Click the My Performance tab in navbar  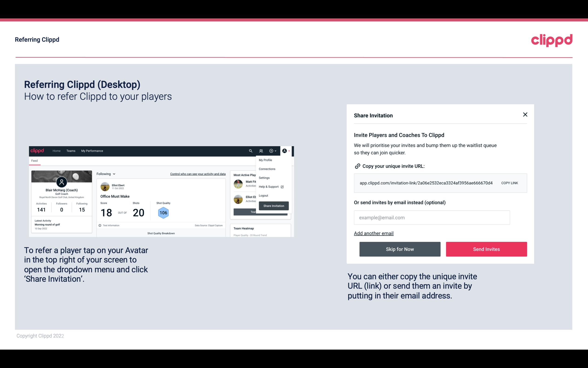click(x=92, y=151)
